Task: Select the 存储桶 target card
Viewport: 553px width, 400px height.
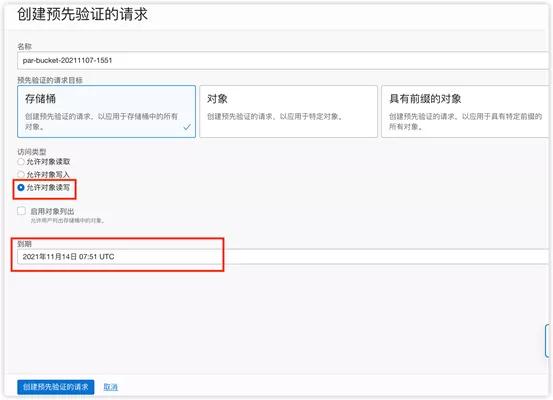Action: tap(106, 111)
